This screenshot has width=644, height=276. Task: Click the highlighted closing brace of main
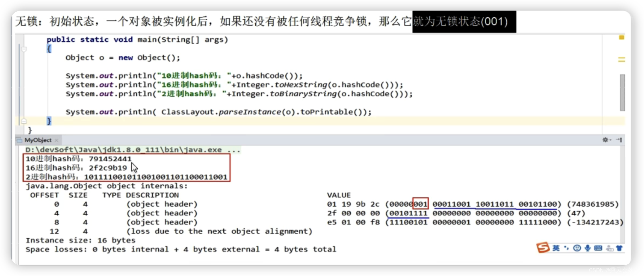click(49, 121)
